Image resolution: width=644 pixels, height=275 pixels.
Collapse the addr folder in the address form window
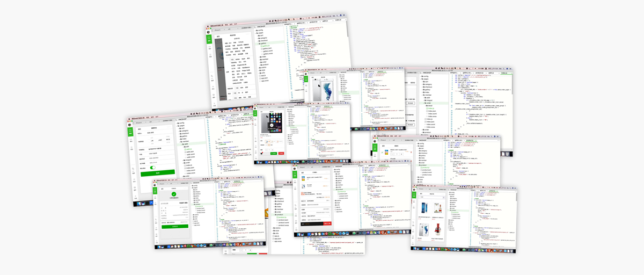[x=184, y=144]
